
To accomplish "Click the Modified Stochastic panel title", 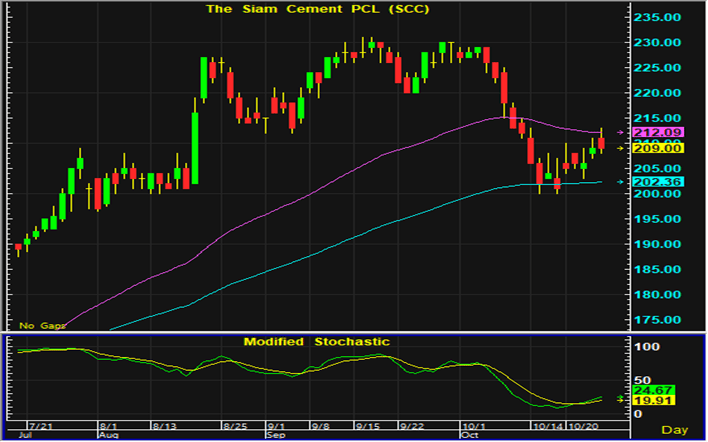I will 315,341.
